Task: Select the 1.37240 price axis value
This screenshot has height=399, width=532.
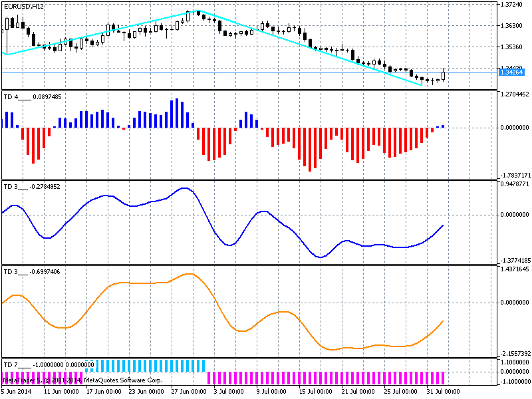Action: coord(511,4)
